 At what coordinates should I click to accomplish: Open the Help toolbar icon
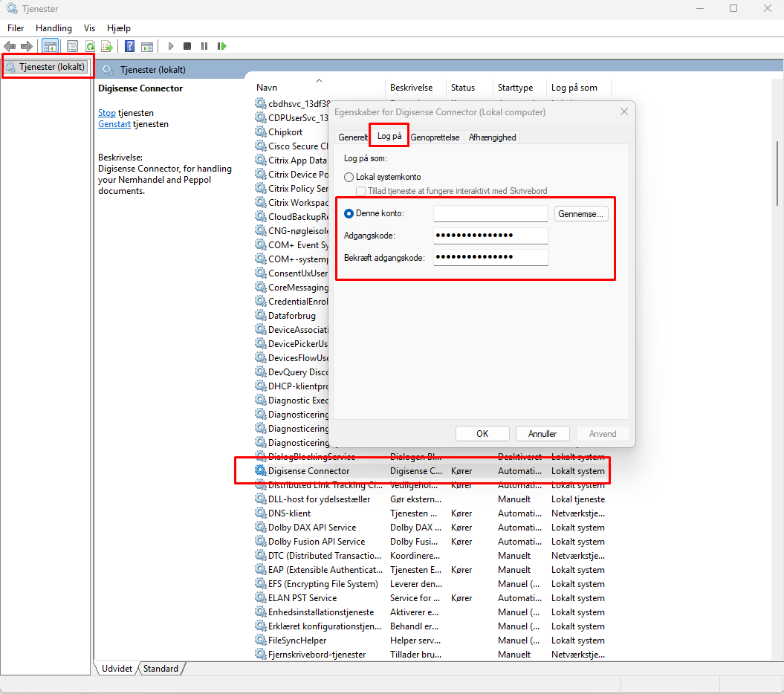tap(129, 47)
